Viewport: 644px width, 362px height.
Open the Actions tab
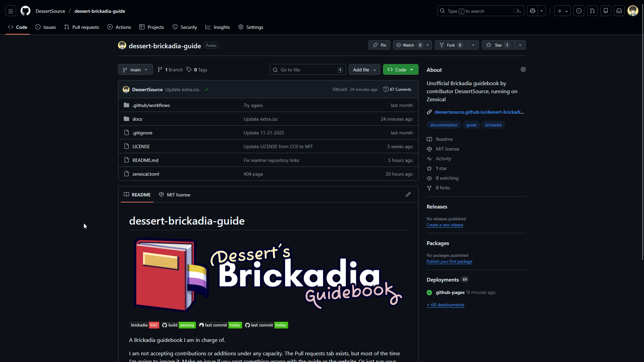(x=119, y=27)
